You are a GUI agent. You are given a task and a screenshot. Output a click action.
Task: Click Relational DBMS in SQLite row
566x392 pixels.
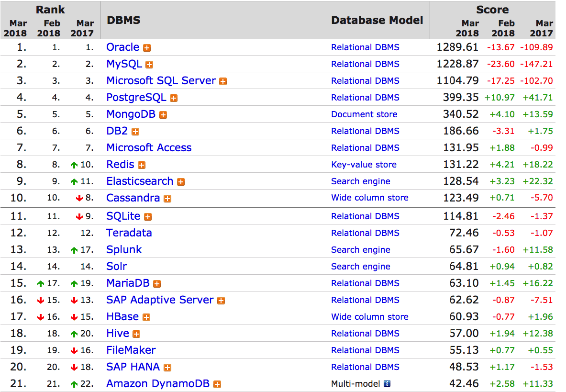click(x=366, y=216)
